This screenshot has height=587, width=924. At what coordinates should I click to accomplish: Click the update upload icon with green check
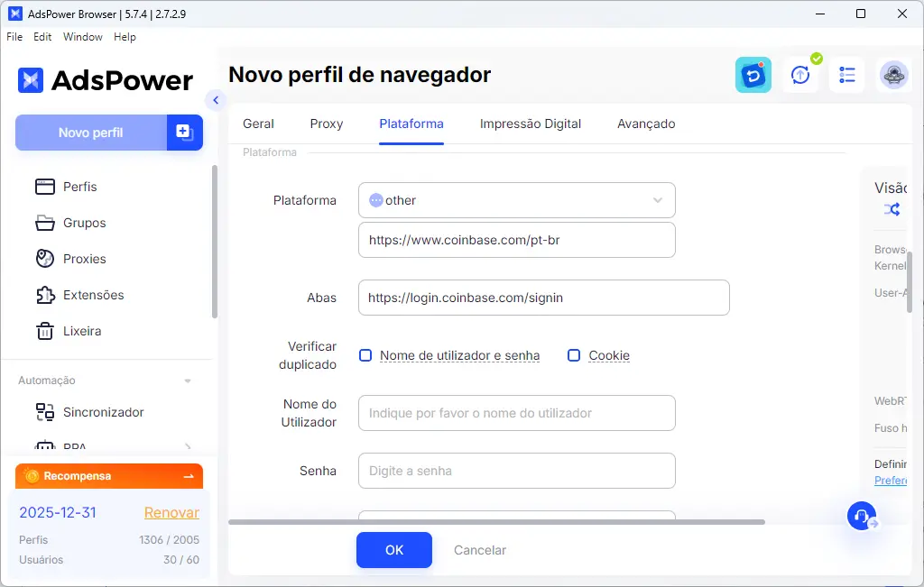800,75
